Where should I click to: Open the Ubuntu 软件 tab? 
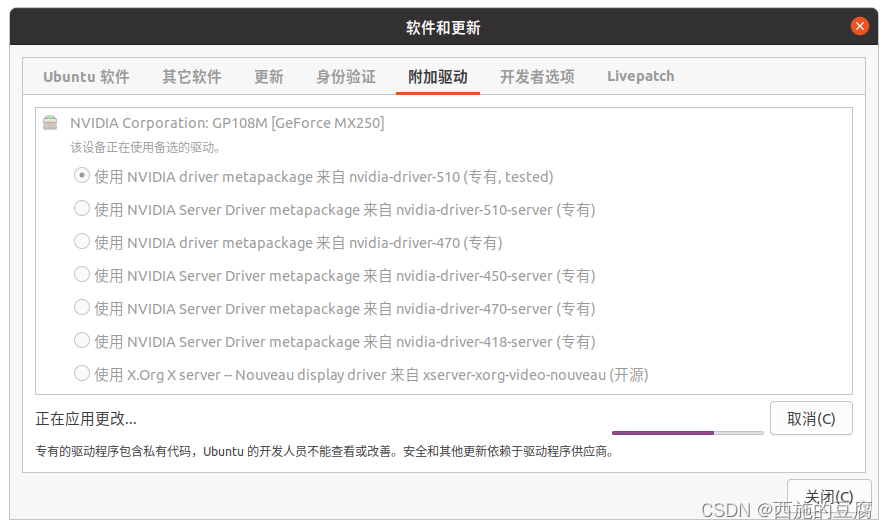pyautogui.click(x=86, y=76)
